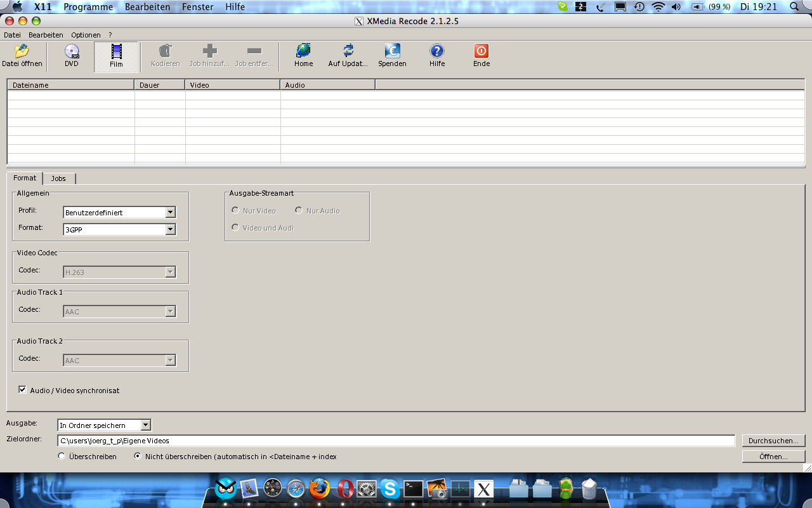Screen dimensions: 812x508
Task: Click the Mail icon in the dock
Action: [249, 488]
